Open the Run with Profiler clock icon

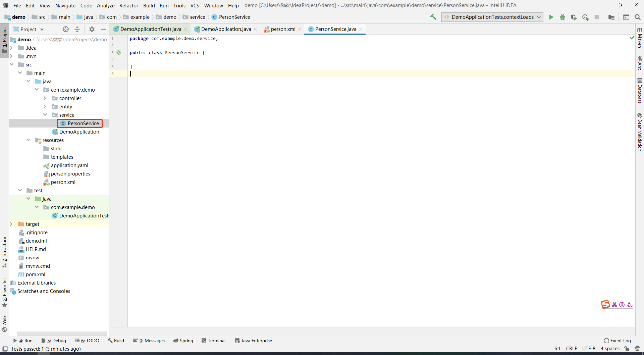tap(585, 17)
